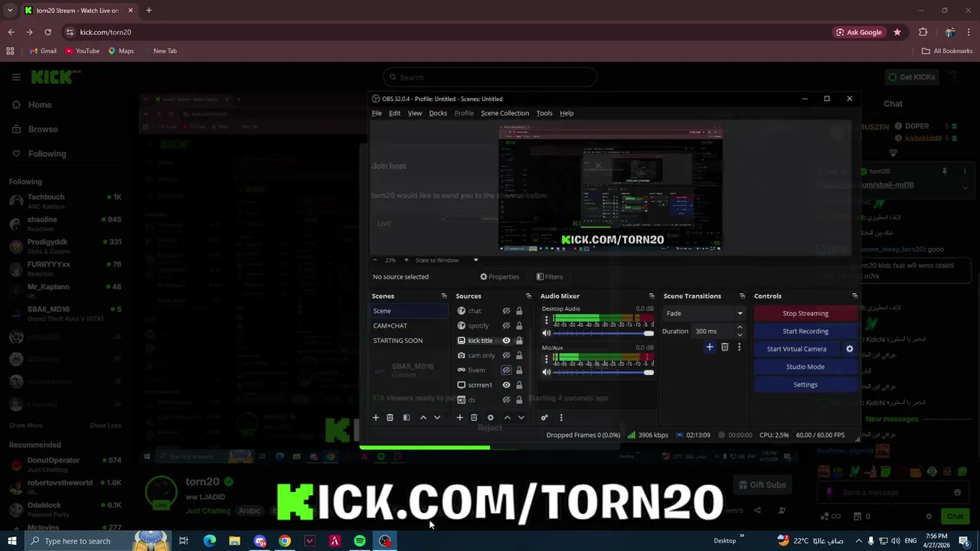
Task: Open Chrome from Windows taskbar
Action: point(285,541)
